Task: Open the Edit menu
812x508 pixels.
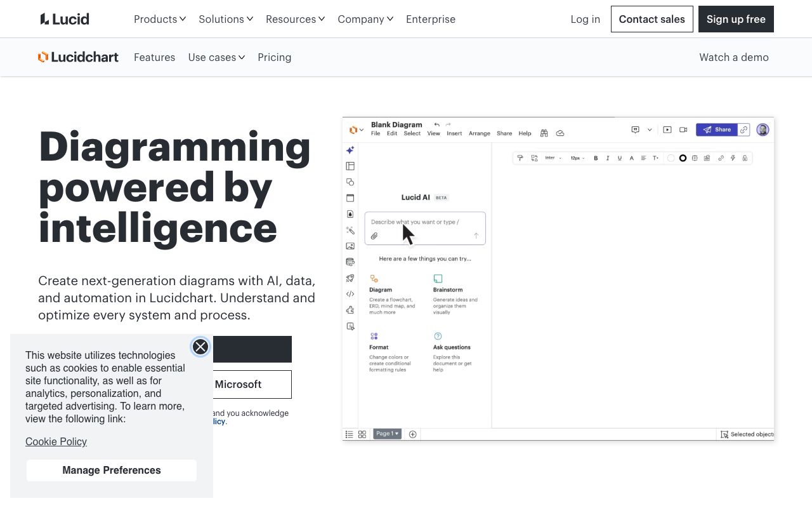Action: (x=392, y=133)
